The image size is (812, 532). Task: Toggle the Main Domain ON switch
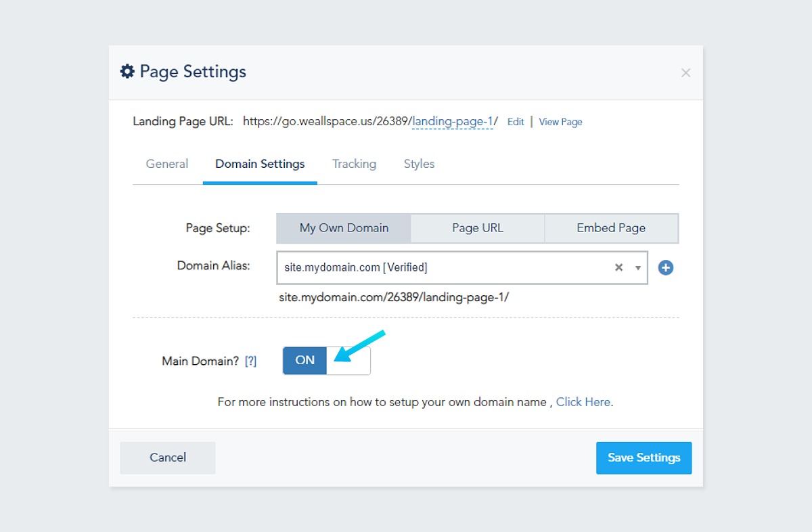(x=326, y=361)
